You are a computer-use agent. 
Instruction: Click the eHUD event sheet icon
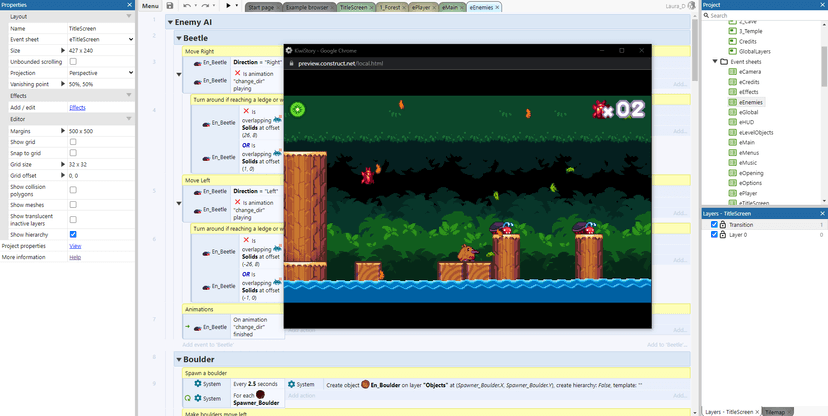click(x=732, y=122)
